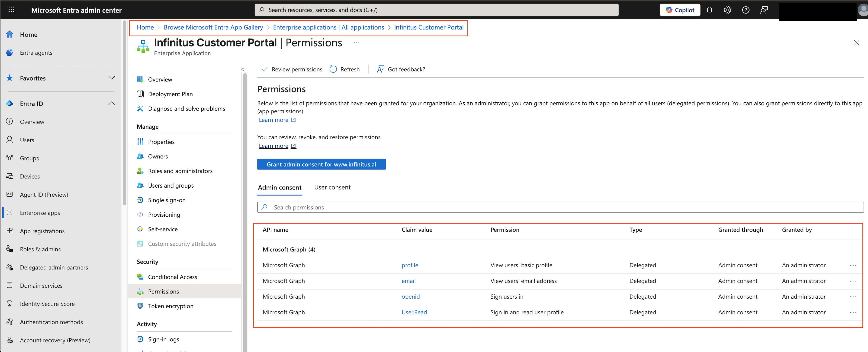This screenshot has height=352, width=868.
Task: Refresh the permissions list
Action: coord(345,69)
